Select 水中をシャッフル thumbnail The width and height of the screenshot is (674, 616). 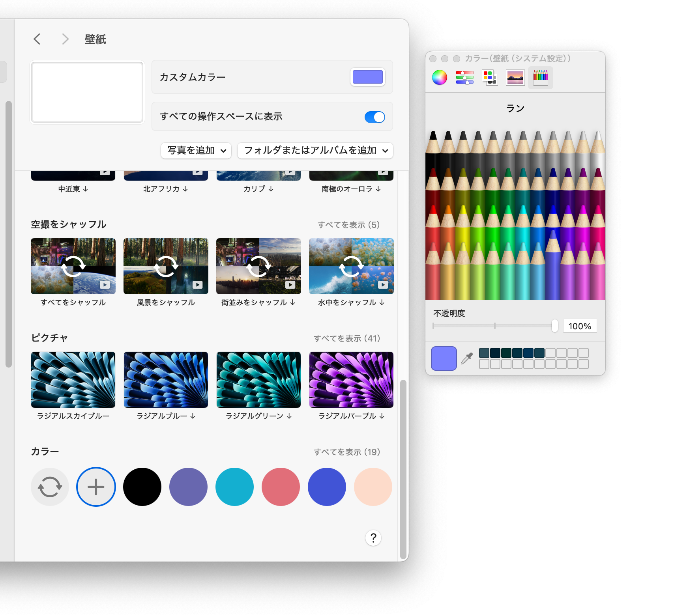click(x=352, y=266)
